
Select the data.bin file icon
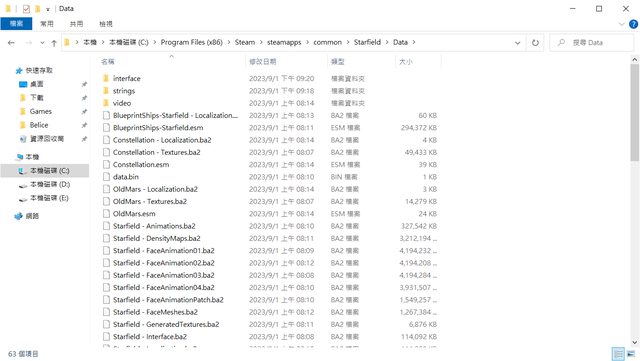click(x=106, y=177)
